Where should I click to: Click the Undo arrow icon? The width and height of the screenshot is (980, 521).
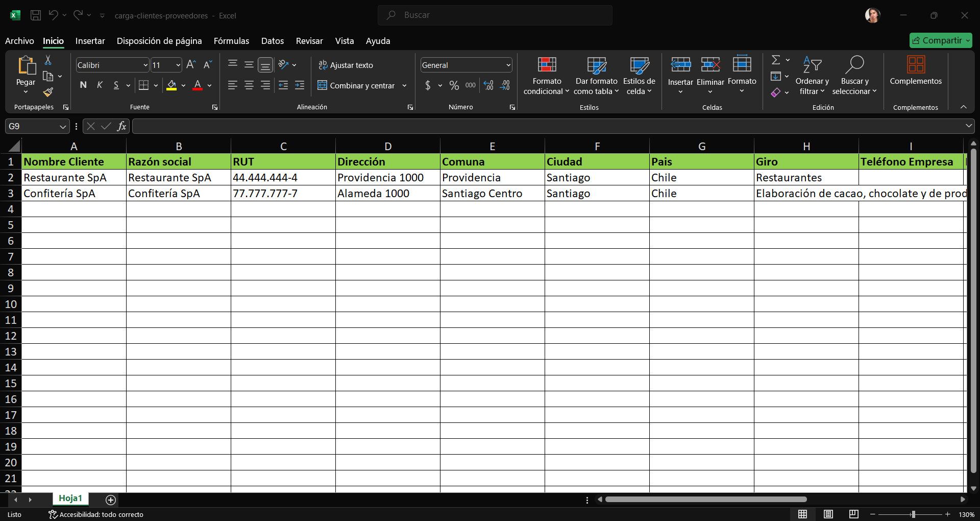pos(53,15)
